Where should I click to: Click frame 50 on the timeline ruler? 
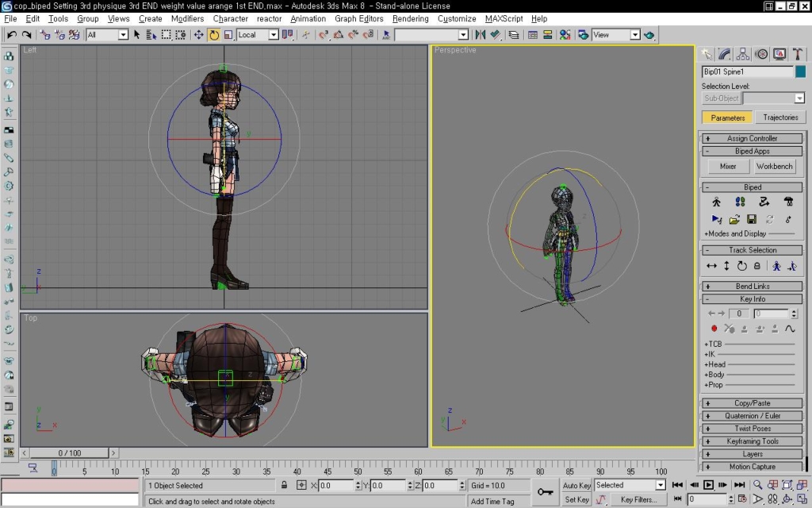click(x=358, y=470)
